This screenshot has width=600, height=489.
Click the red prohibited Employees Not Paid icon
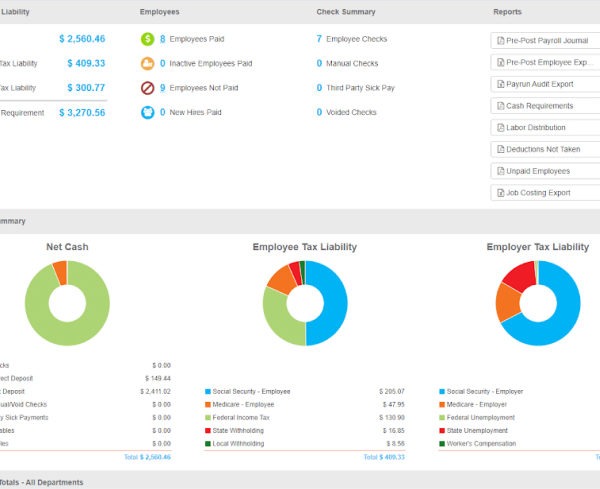click(x=147, y=88)
